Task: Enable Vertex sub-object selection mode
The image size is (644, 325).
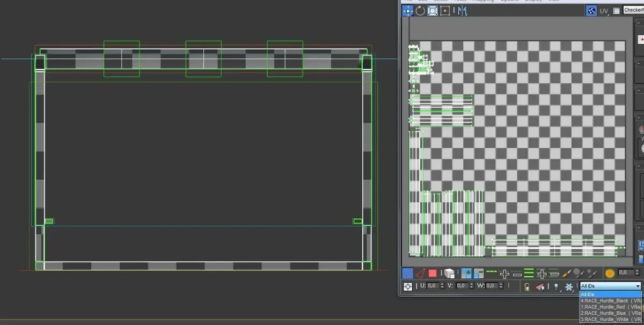Action: coord(408,274)
